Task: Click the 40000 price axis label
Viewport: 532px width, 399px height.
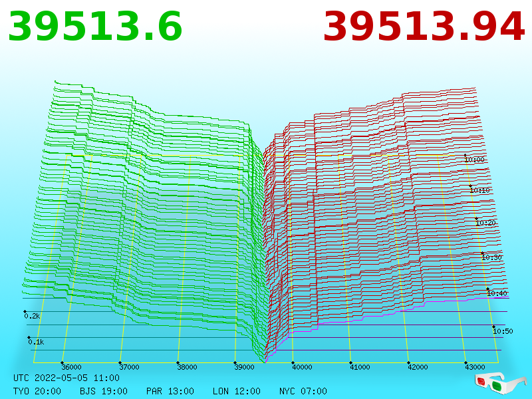Action: point(303,367)
